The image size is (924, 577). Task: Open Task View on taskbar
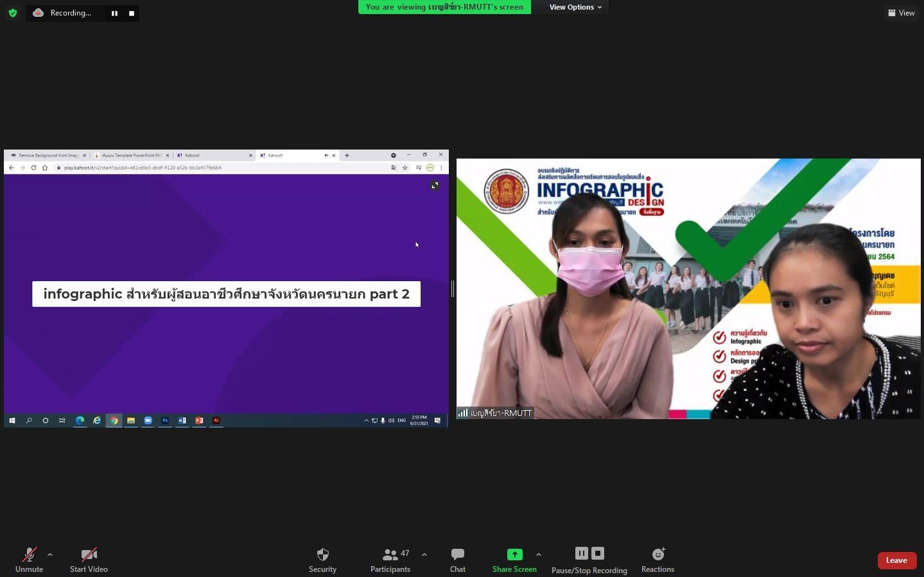click(62, 420)
